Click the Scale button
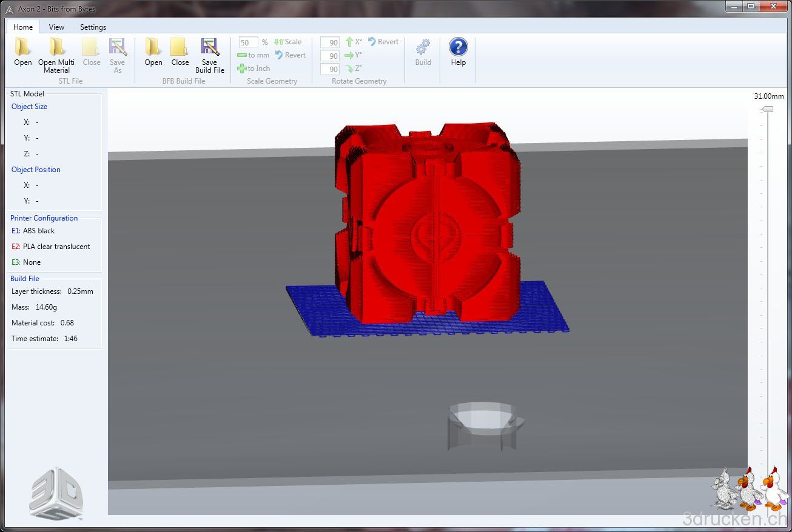The image size is (792, 532). [288, 42]
